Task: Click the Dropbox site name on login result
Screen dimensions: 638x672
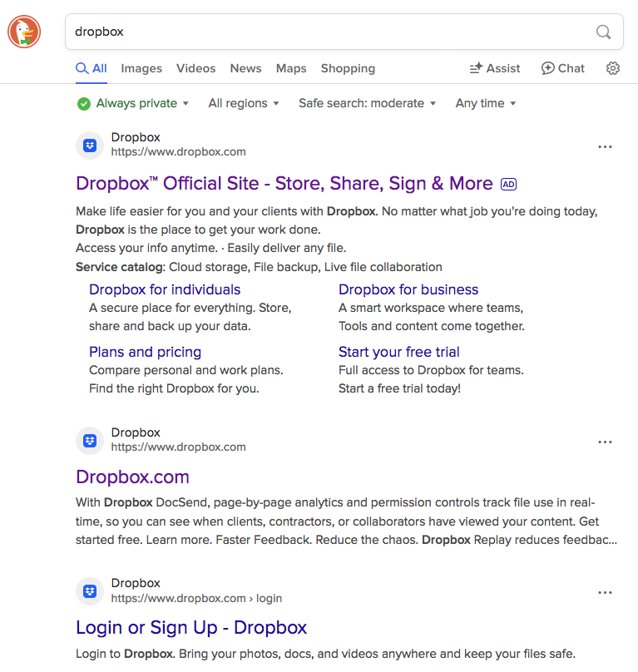Action: click(x=136, y=583)
